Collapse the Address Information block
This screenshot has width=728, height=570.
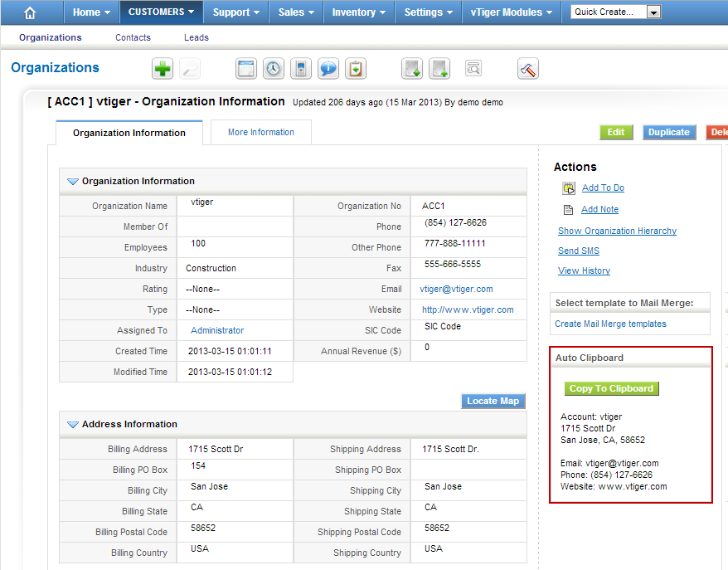pos(73,425)
